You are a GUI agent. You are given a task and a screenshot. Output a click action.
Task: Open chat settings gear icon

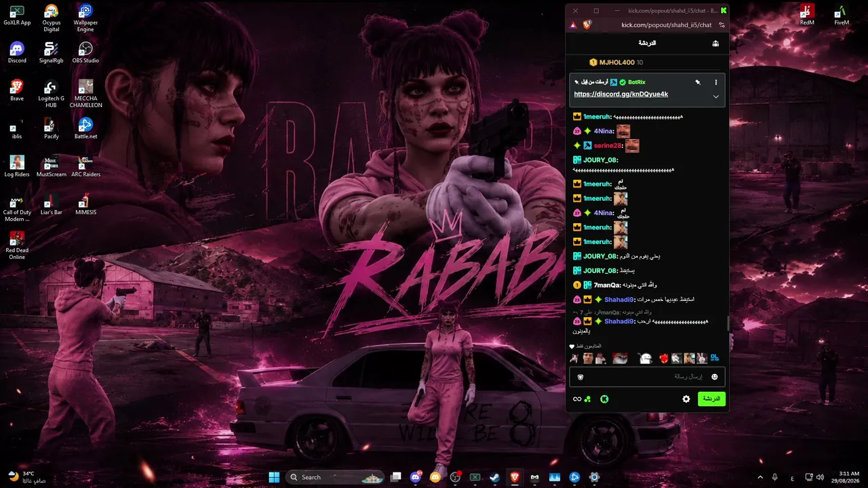pos(686,399)
